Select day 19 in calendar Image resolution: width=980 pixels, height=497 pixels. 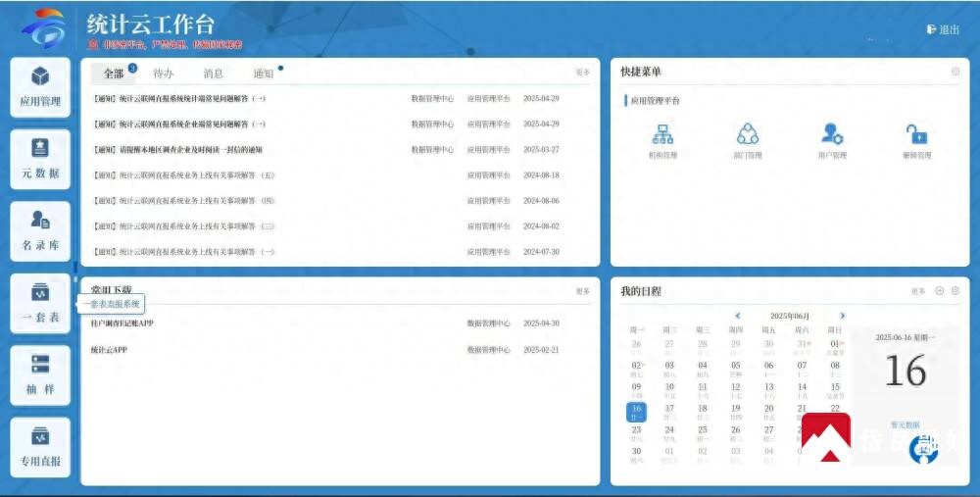click(736, 412)
